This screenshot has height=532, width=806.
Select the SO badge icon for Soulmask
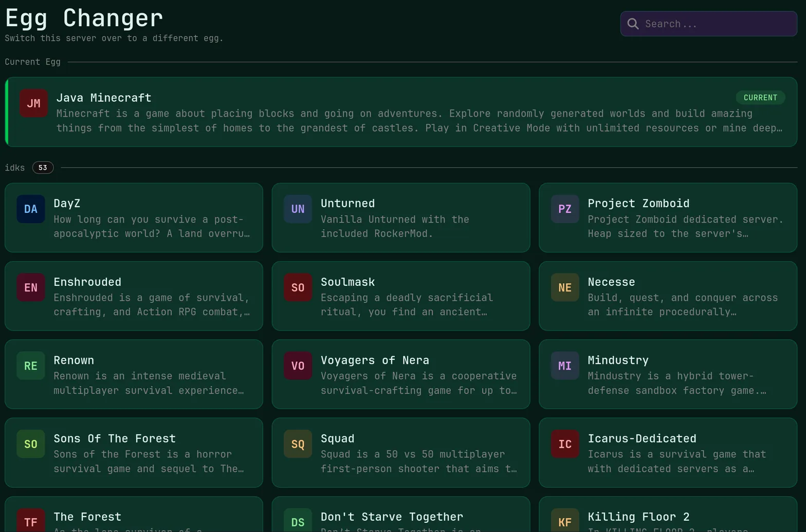coord(298,287)
